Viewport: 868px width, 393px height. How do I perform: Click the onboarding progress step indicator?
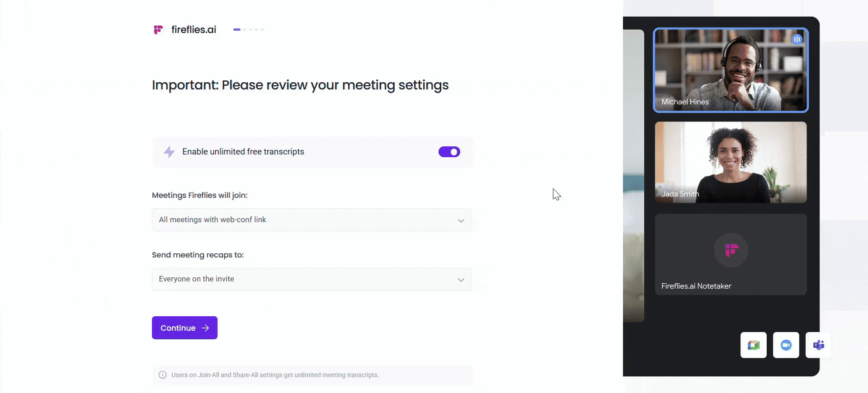click(249, 29)
